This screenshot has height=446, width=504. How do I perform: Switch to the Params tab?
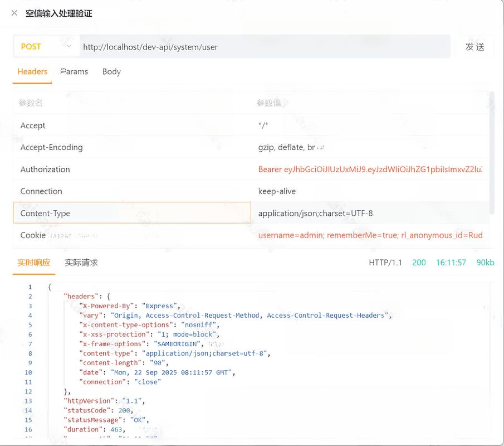coord(74,71)
